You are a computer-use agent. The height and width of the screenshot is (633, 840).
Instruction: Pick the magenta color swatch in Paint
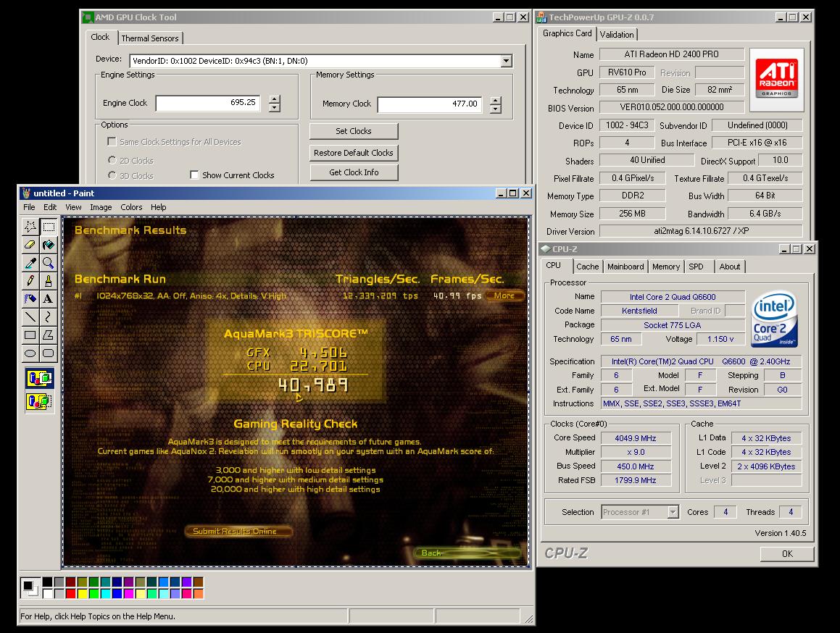[128, 593]
